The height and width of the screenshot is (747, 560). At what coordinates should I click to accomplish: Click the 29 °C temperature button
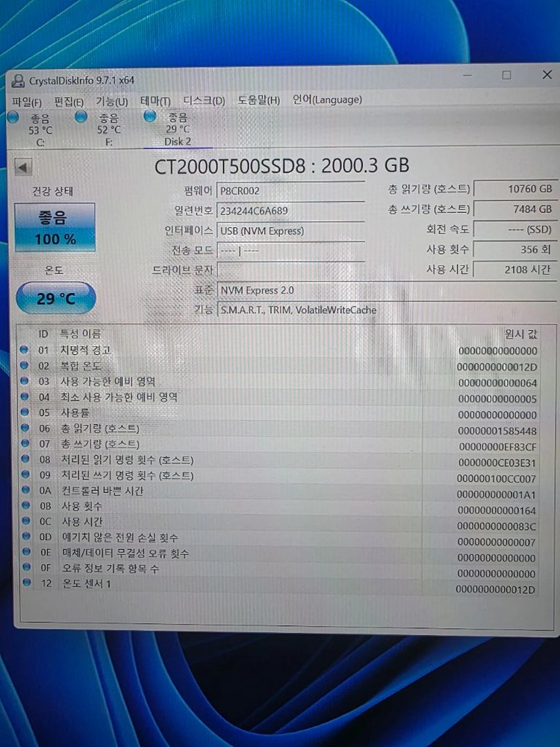pyautogui.click(x=56, y=298)
